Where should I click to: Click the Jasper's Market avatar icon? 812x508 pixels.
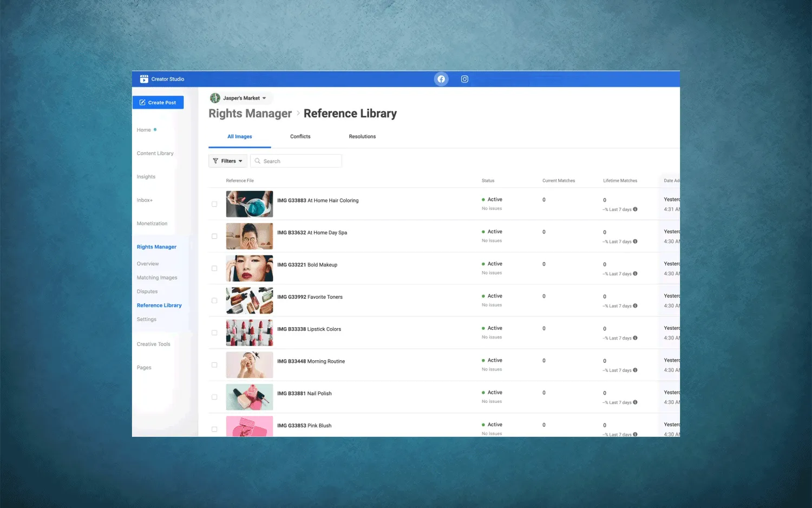pos(215,98)
